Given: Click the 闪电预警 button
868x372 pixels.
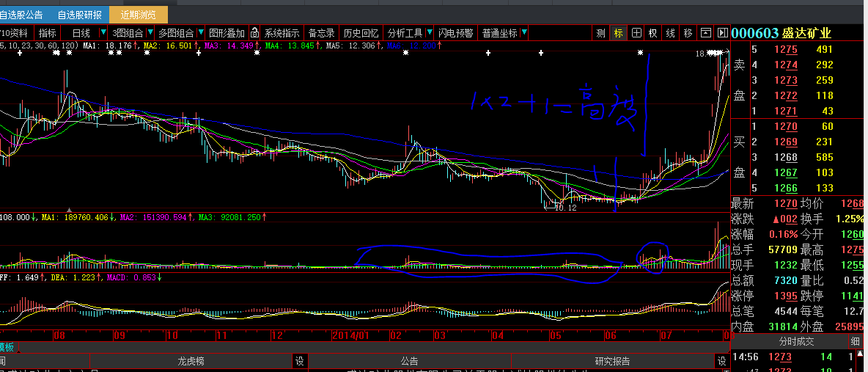Looking at the screenshot, I should click(455, 33).
